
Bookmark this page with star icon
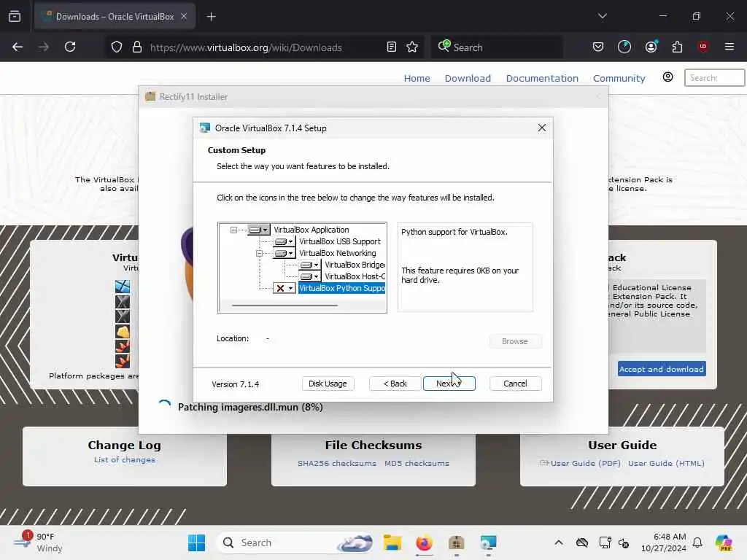[x=412, y=47]
